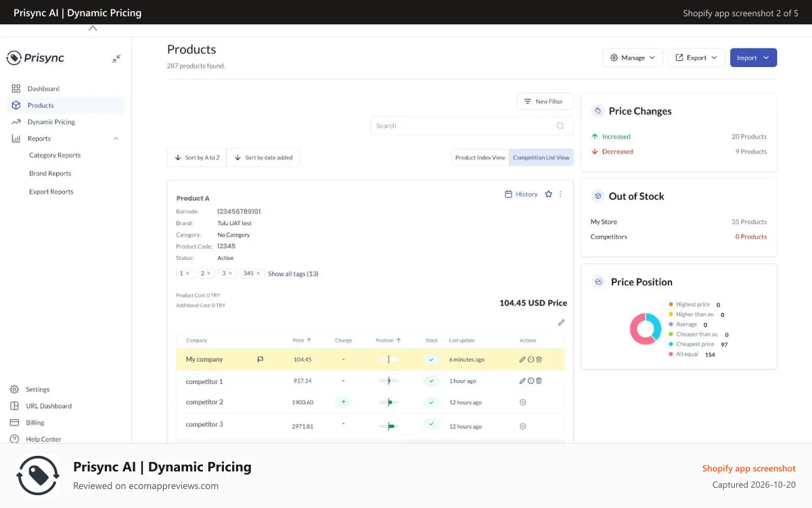
Task: Click Increased price changes row
Action: click(x=679, y=137)
